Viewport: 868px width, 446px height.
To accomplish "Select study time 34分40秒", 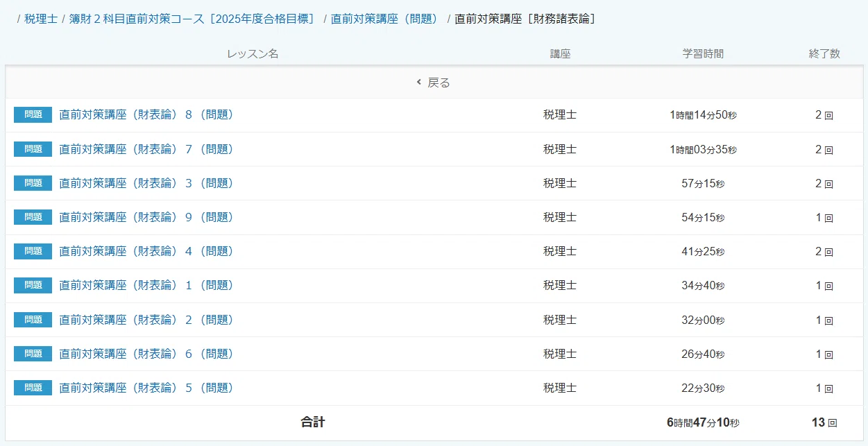I will (703, 284).
